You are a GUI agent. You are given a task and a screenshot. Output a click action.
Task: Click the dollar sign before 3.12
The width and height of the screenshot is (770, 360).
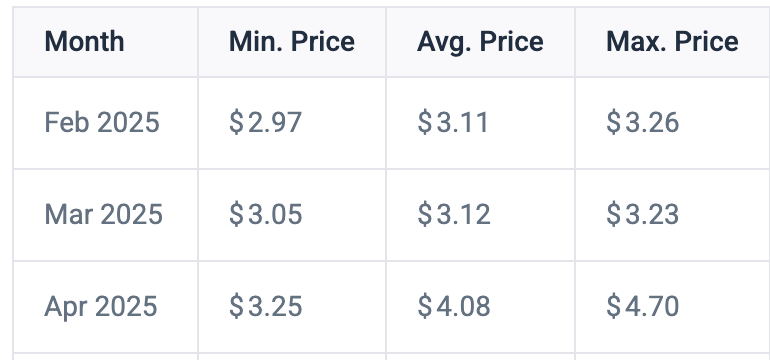[x=425, y=215]
